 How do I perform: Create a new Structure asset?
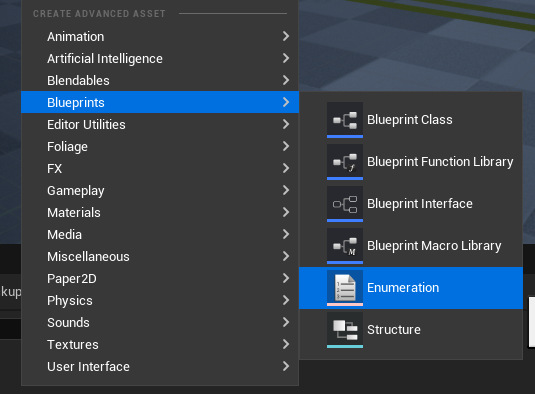411,330
